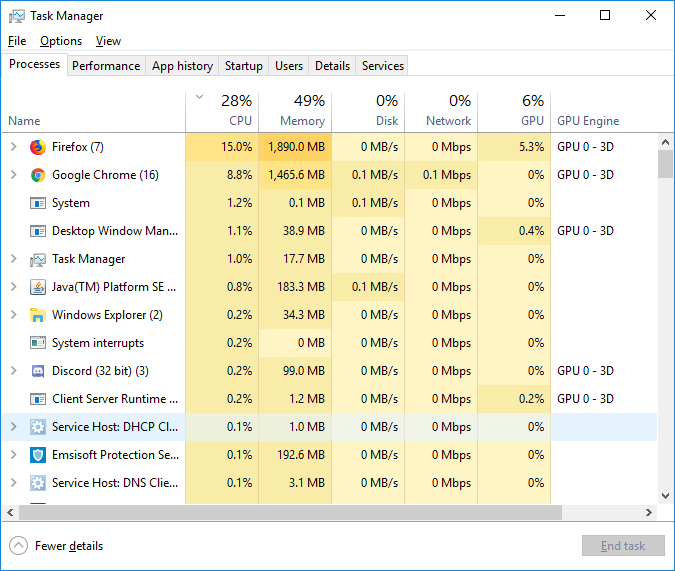The width and height of the screenshot is (675, 571).
Task: Collapse view with Fewer details
Action: (x=57, y=546)
